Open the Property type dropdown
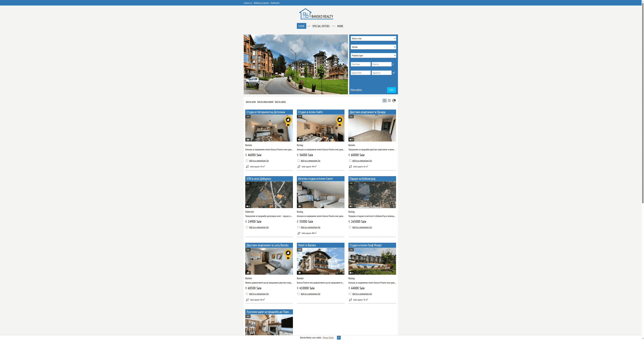 point(373,55)
